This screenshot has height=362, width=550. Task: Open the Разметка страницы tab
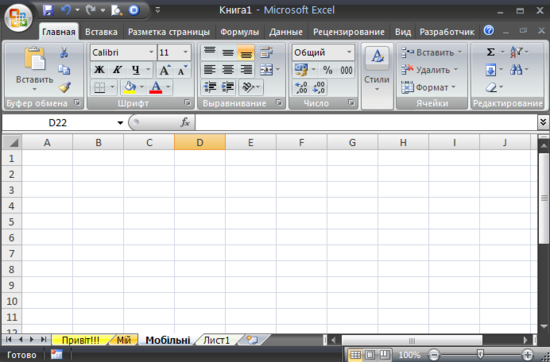(169, 32)
